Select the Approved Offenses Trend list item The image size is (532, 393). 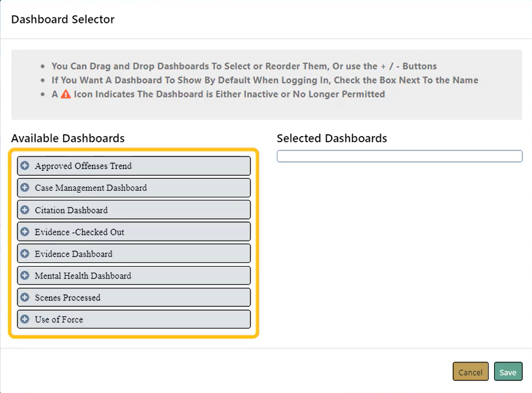pyautogui.click(x=83, y=166)
